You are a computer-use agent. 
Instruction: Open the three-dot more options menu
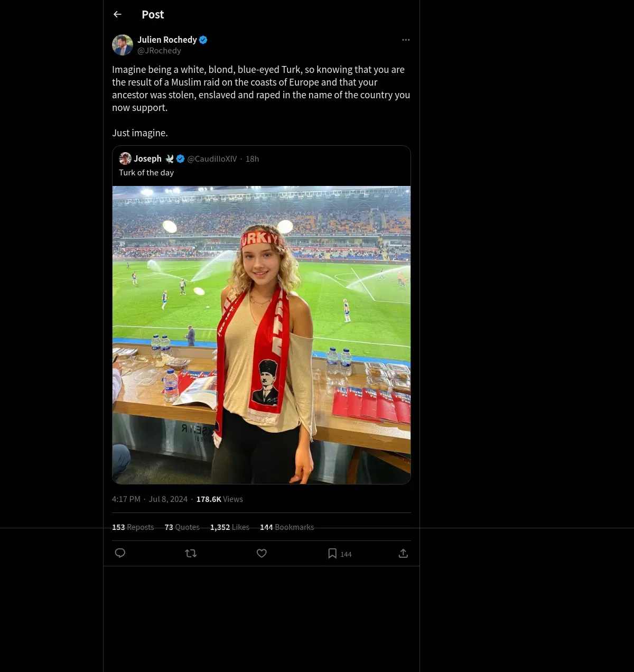coord(406,40)
